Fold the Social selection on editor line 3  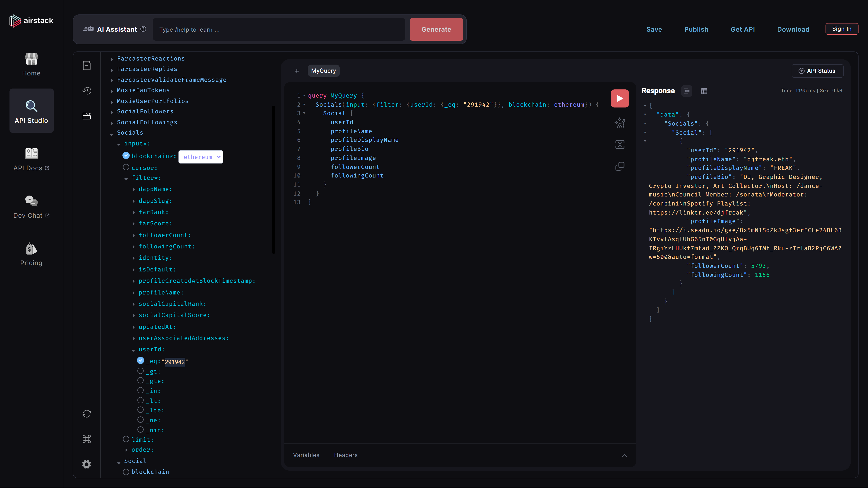[304, 114]
